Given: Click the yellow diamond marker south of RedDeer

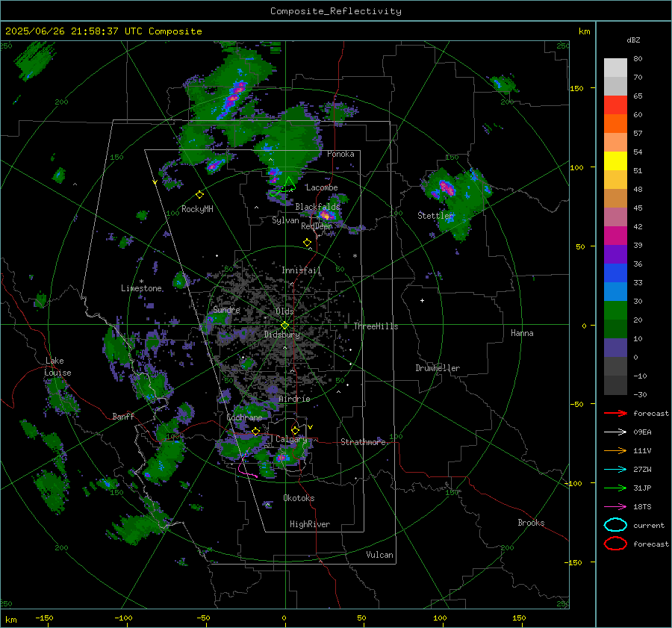Looking at the screenshot, I should tap(308, 243).
